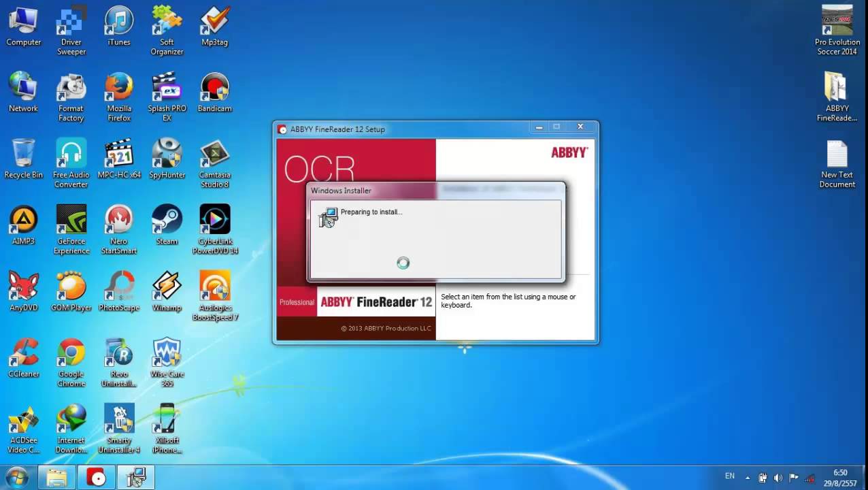
Task: Open Bandicam desktop shortcut
Action: tap(214, 93)
